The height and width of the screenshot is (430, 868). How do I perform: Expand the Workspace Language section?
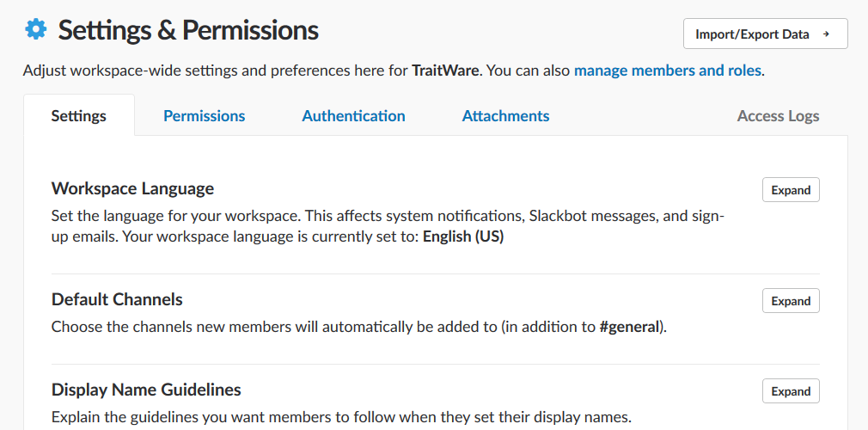[791, 190]
